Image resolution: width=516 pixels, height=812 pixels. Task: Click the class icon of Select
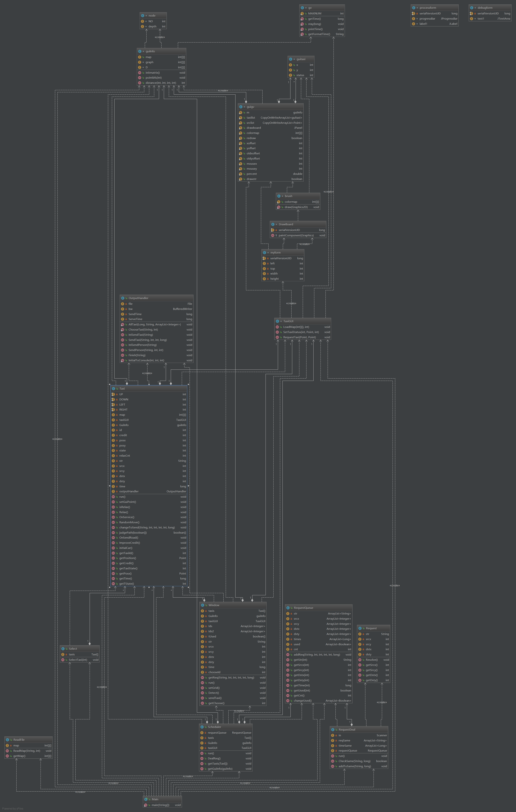click(x=63, y=648)
